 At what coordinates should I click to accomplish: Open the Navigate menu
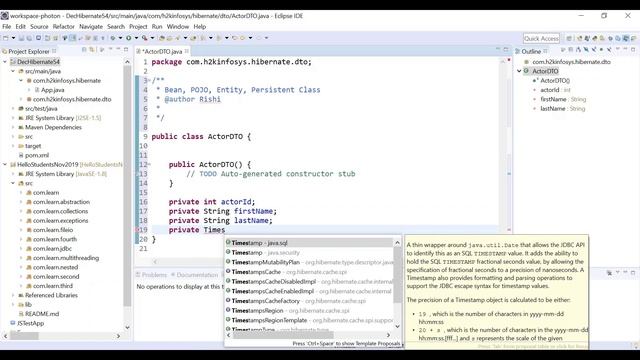(91, 27)
